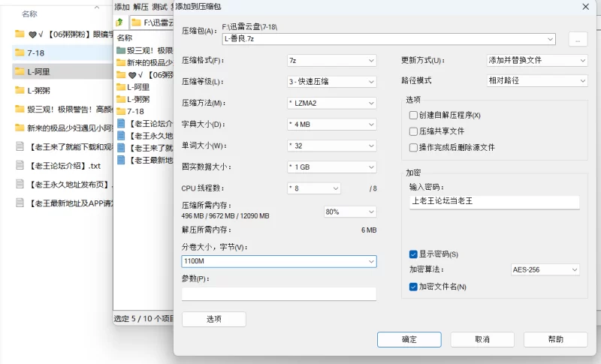Click the 7-Zip address bar path F:\迅雷云

[159, 23]
